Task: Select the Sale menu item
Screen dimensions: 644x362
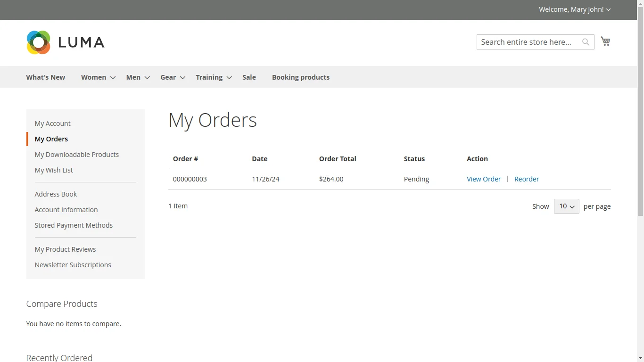Action: (x=249, y=77)
